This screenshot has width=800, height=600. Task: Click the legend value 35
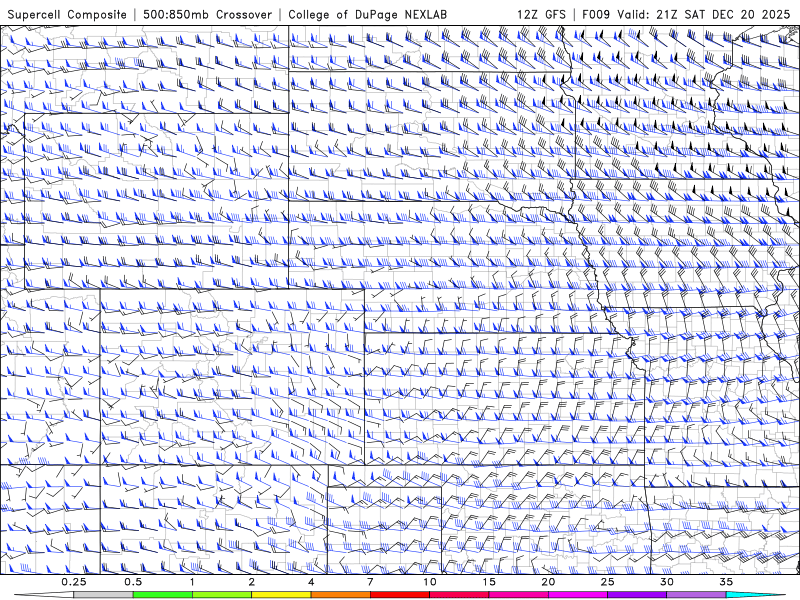[x=726, y=582]
